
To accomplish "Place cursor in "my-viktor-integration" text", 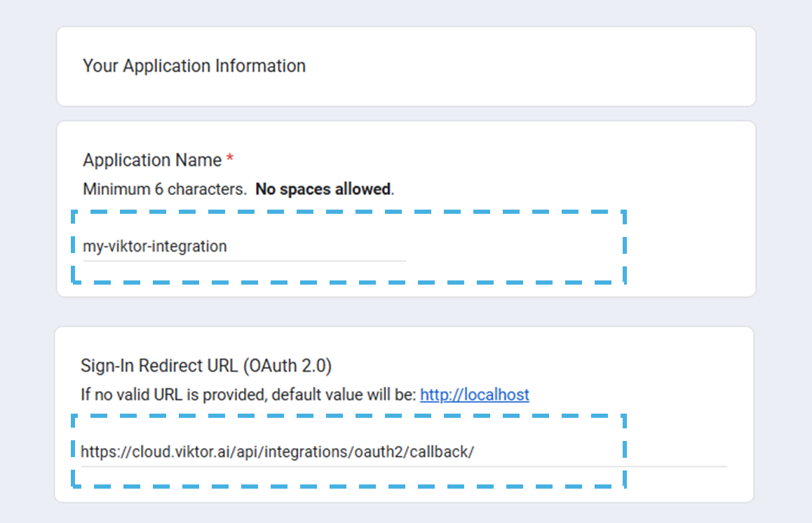I will click(x=154, y=247).
